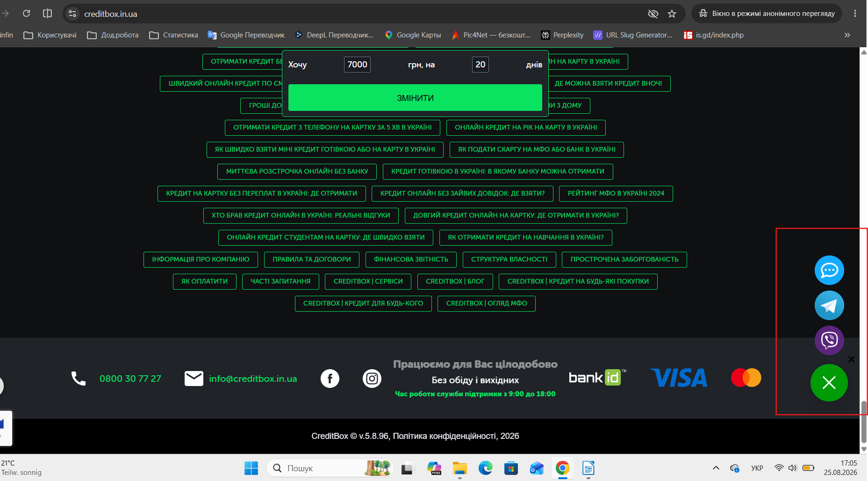
Task: Close the green contact widget menu
Action: (829, 383)
